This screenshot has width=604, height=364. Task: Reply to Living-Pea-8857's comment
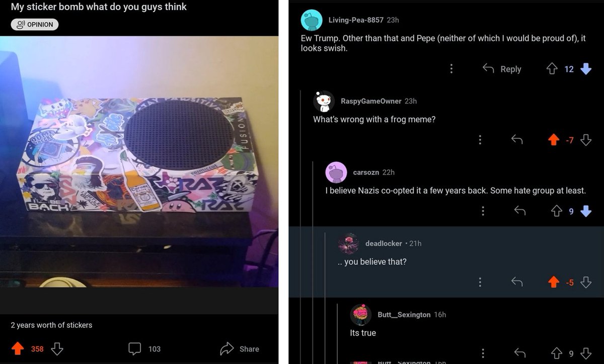[x=502, y=69]
